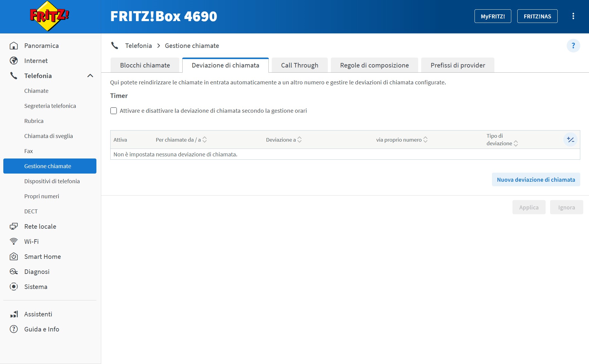Open Rubrica in sidebar

[x=34, y=121]
